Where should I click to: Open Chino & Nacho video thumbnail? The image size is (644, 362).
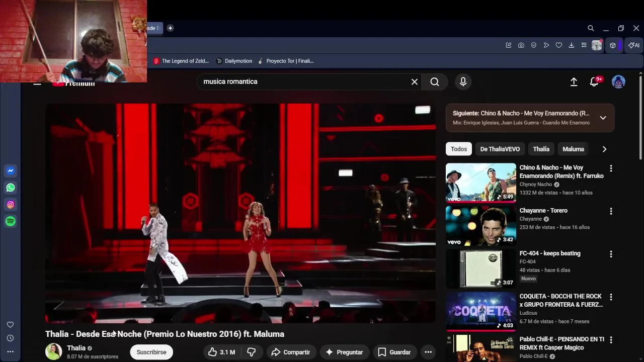click(481, 183)
